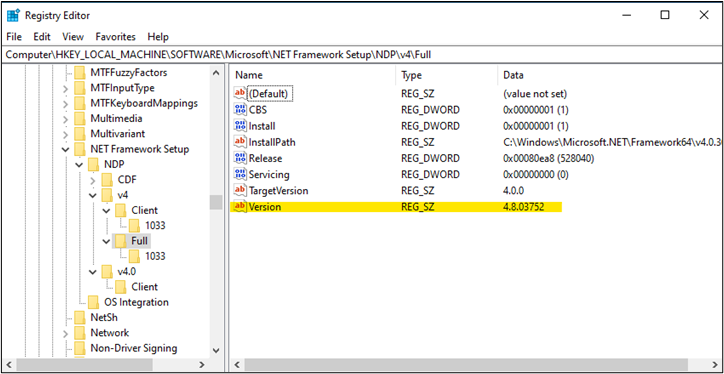Viewport: 724px width, 374px height.
Task: Expand the MTFInputType key
Action: 65,88
